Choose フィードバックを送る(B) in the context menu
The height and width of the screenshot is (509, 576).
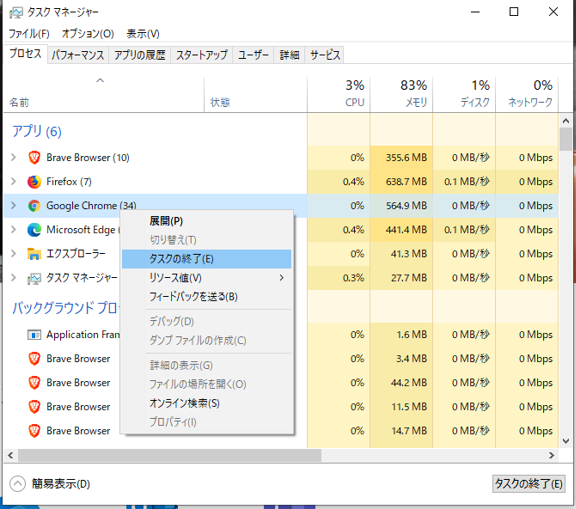206,297
